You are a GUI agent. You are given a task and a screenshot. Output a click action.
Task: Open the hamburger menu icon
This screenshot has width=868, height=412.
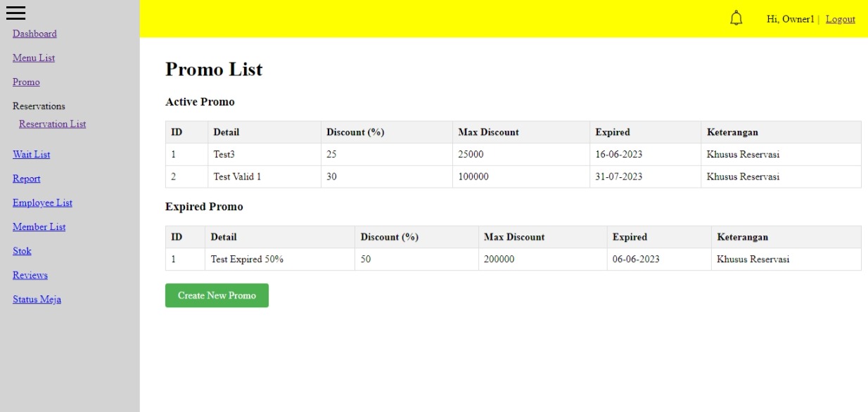coord(15,13)
